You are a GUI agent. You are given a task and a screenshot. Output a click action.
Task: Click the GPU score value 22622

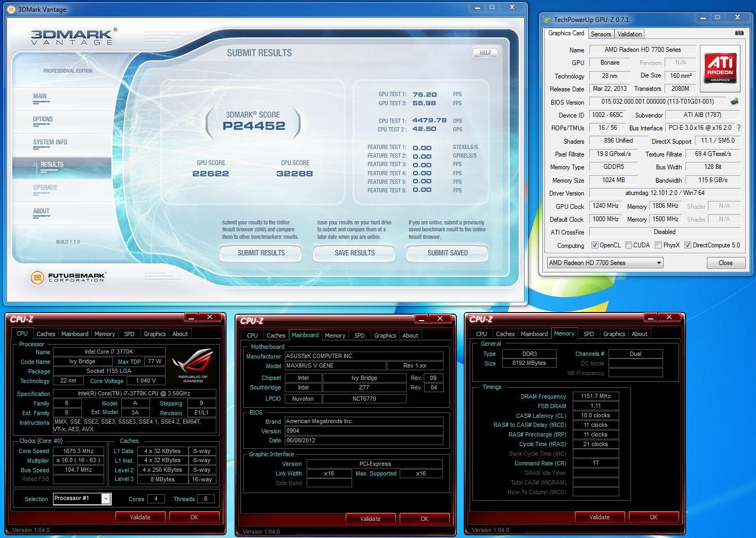211,174
